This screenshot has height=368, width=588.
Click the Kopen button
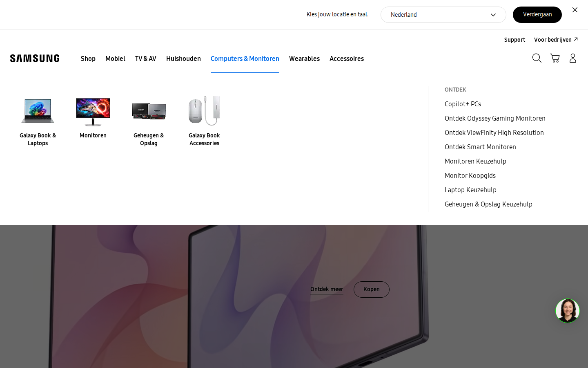point(371,289)
